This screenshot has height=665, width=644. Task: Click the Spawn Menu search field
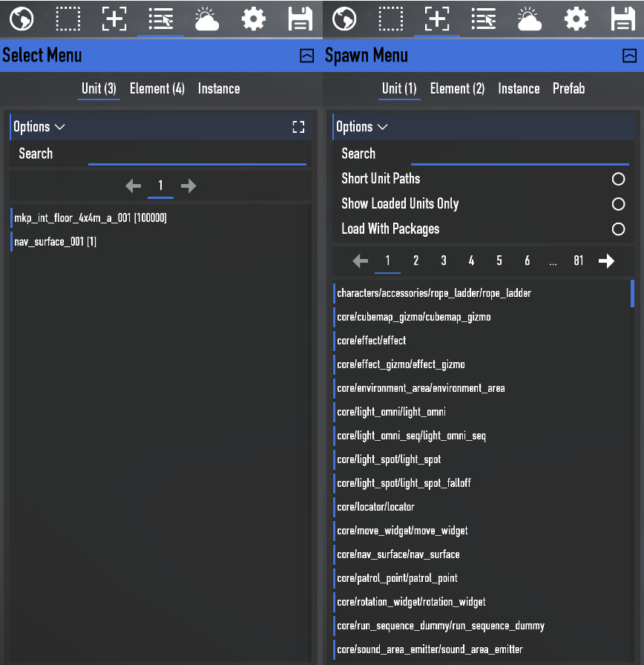(520, 154)
